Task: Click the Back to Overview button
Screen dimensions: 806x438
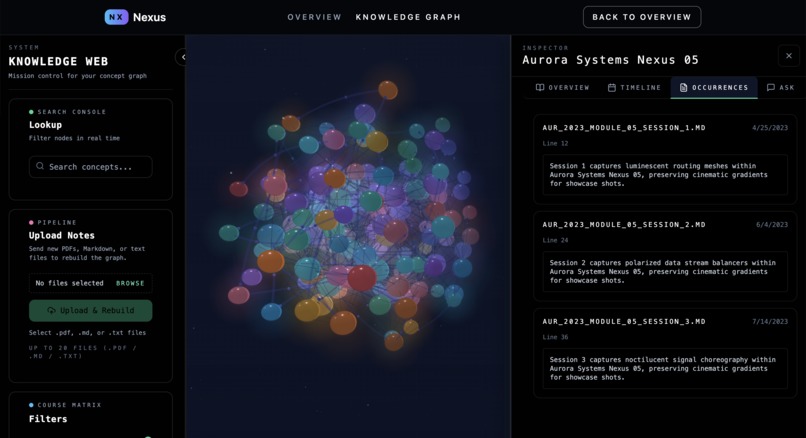Action: [642, 17]
